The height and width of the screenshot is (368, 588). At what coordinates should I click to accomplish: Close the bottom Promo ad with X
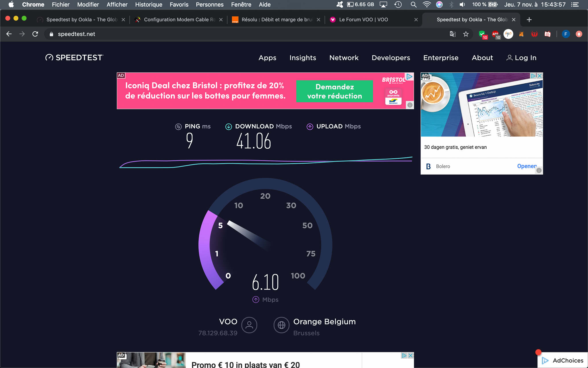[x=411, y=355]
